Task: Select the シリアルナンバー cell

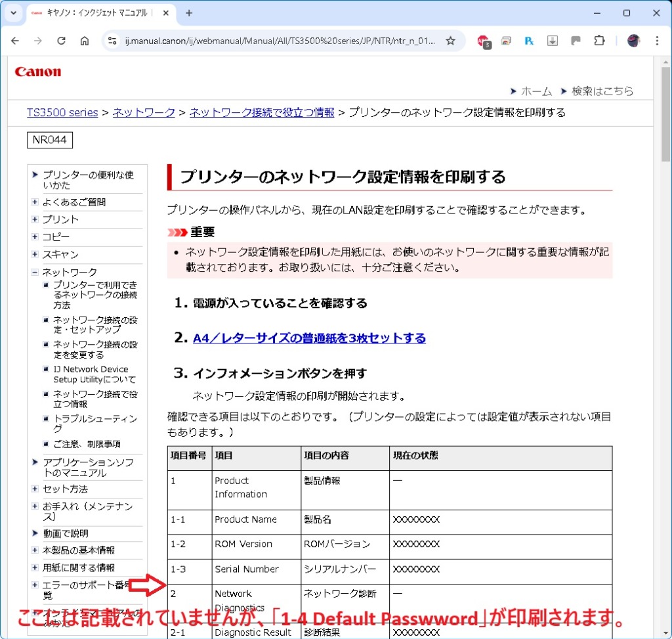Action: point(345,571)
